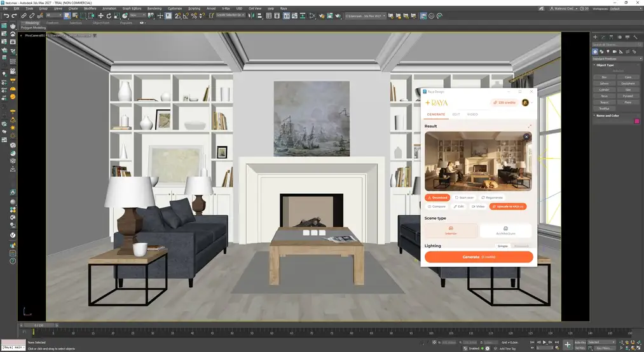This screenshot has width=644, height=352.
Task: Toggle the 3D Snaps icon
Action: (x=177, y=16)
